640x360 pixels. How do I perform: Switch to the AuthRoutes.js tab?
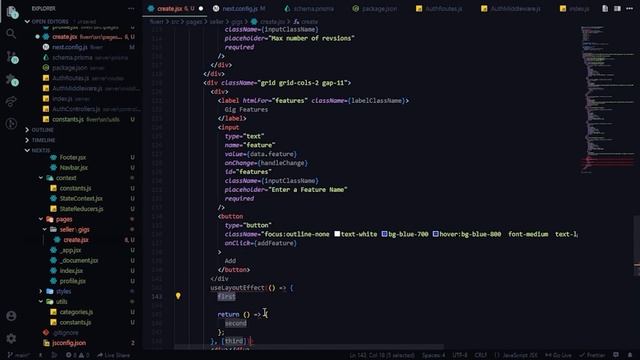tap(439, 9)
